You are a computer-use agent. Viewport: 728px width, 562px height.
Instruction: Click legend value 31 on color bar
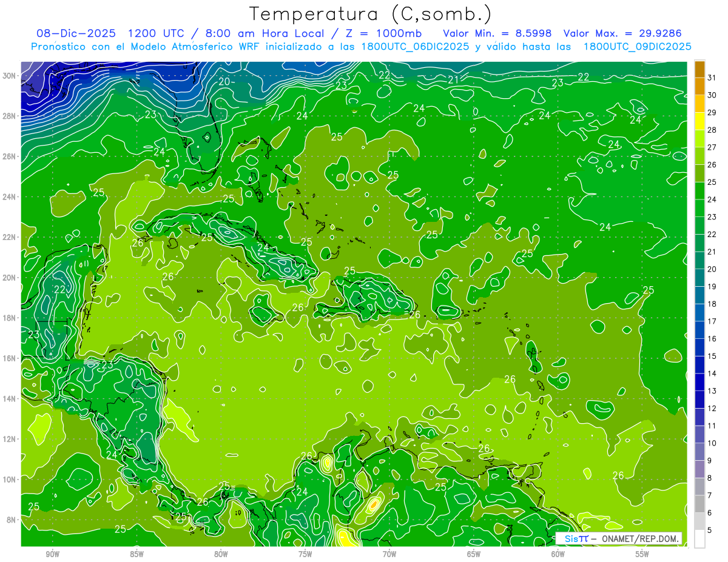(712, 77)
